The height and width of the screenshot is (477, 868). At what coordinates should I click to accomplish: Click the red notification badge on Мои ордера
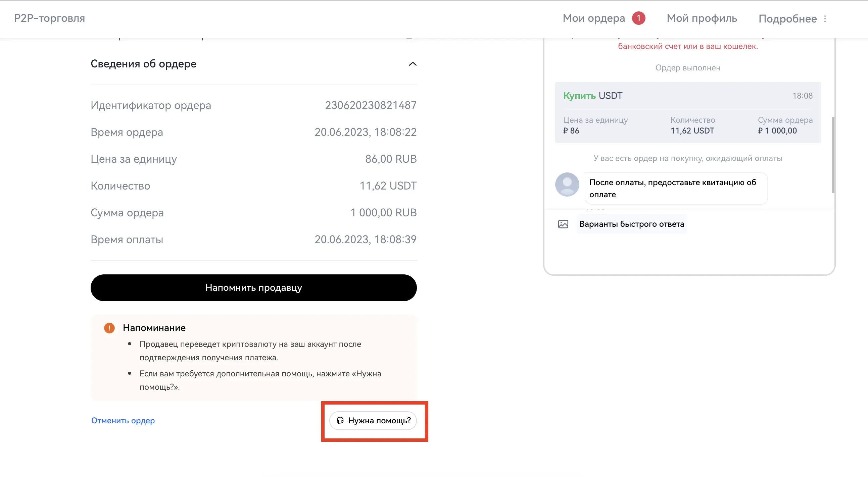[x=638, y=18]
